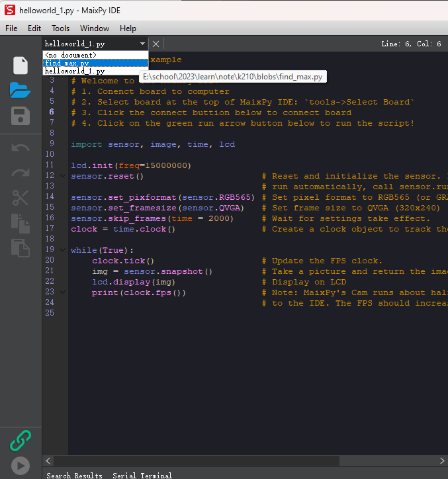This screenshot has width=448, height=479.
Task: Open the Window menu
Action: pos(95,28)
